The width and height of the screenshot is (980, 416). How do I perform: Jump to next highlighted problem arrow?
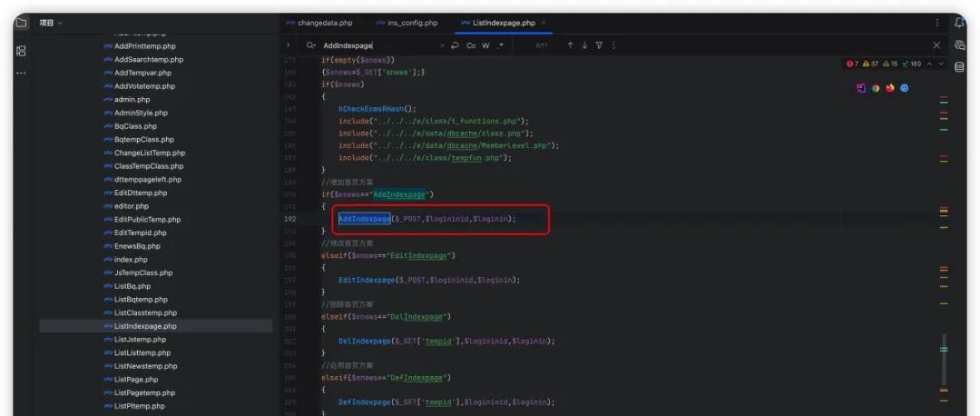point(941,64)
